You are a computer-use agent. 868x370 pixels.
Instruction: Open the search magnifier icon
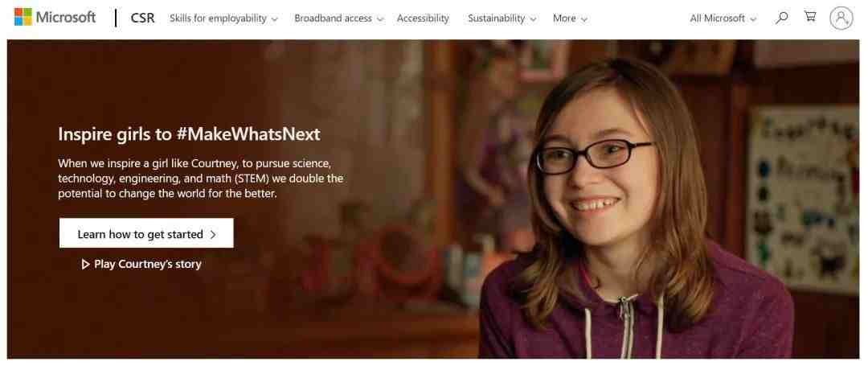click(x=782, y=18)
